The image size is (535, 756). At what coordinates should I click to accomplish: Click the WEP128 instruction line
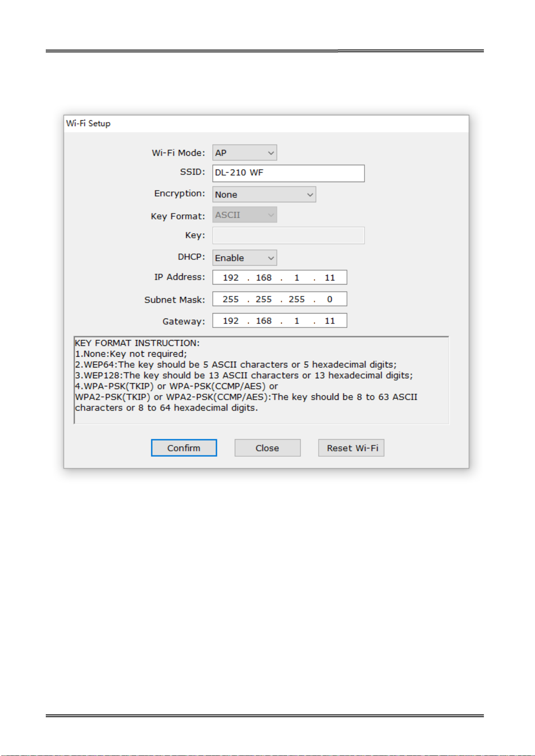244,376
